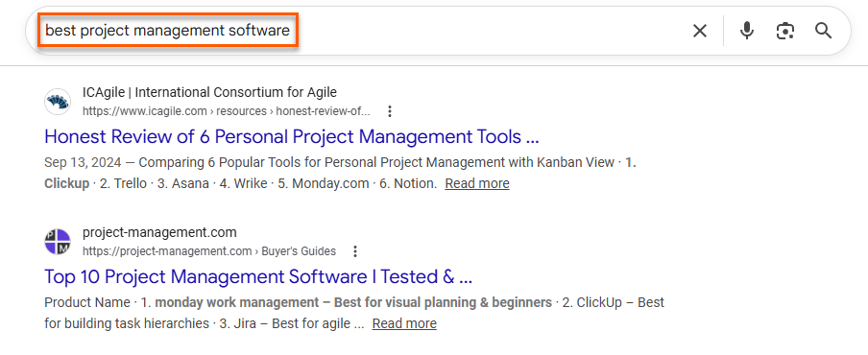Open 'Honest Review of 6 Personal Project Management Tools' link

[x=291, y=136]
